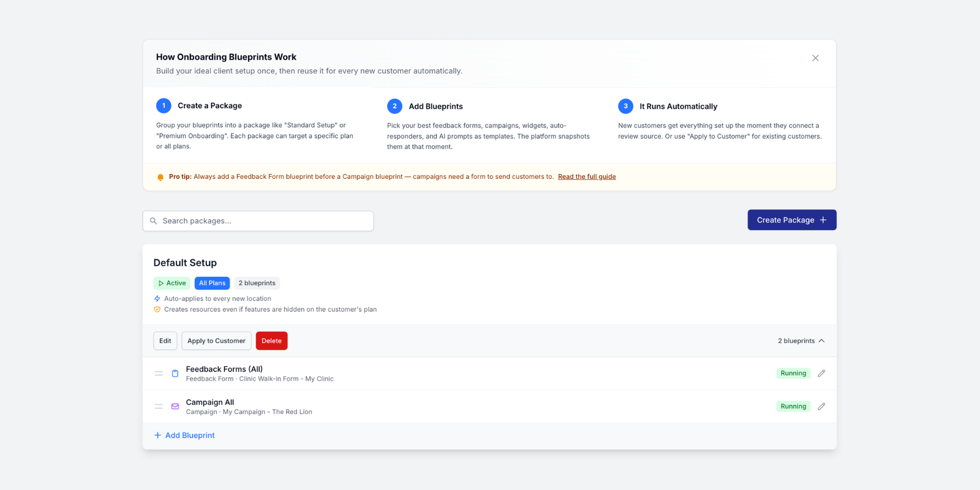Open the Read the full guide link
Image resolution: width=980 pixels, height=490 pixels.
coord(587,176)
